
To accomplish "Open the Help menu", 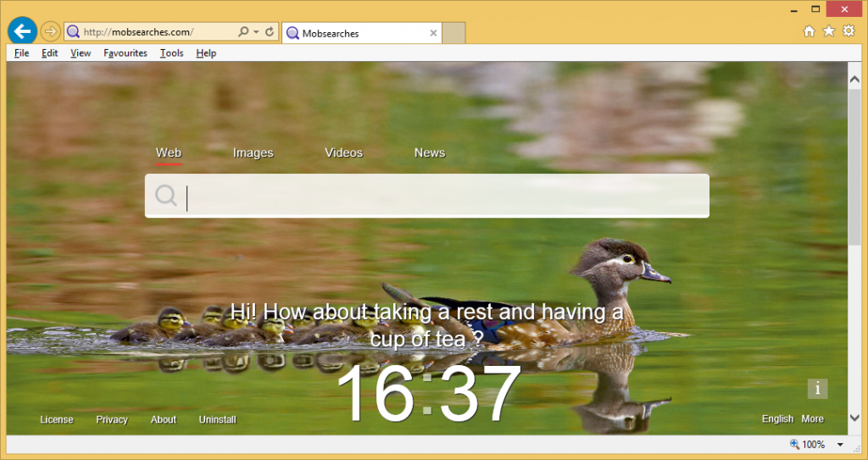I will (206, 53).
